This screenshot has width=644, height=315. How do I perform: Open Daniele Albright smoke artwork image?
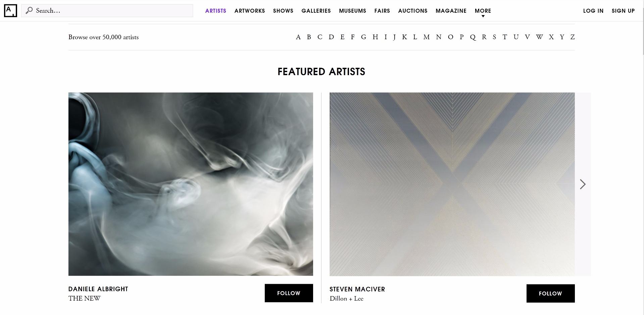191,184
